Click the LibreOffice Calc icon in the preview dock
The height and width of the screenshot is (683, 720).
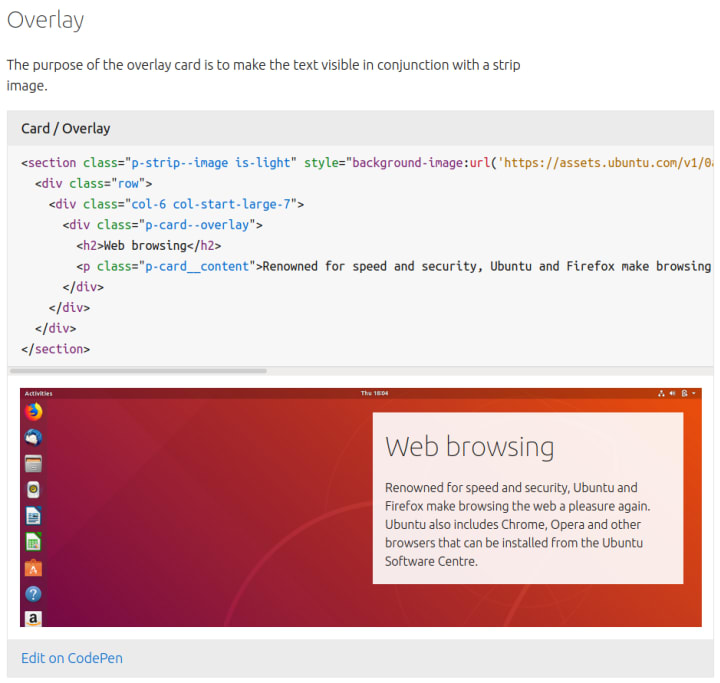click(x=33, y=542)
